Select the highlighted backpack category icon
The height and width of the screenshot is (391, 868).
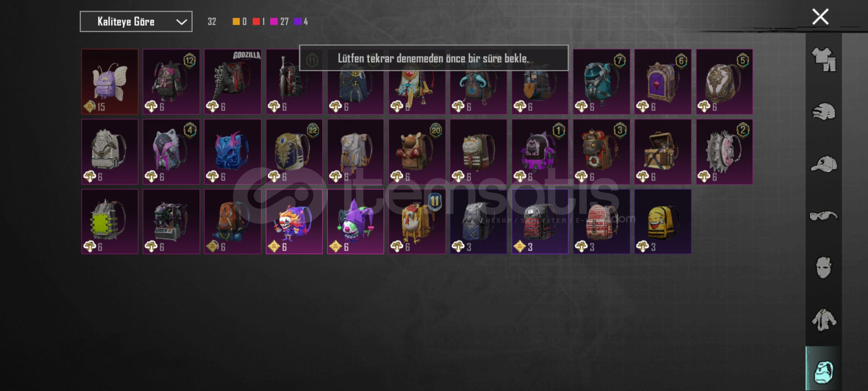click(824, 372)
